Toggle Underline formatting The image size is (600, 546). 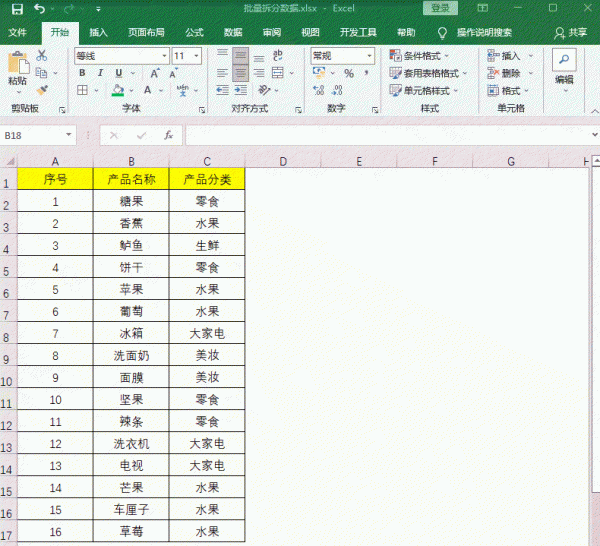click(119, 73)
